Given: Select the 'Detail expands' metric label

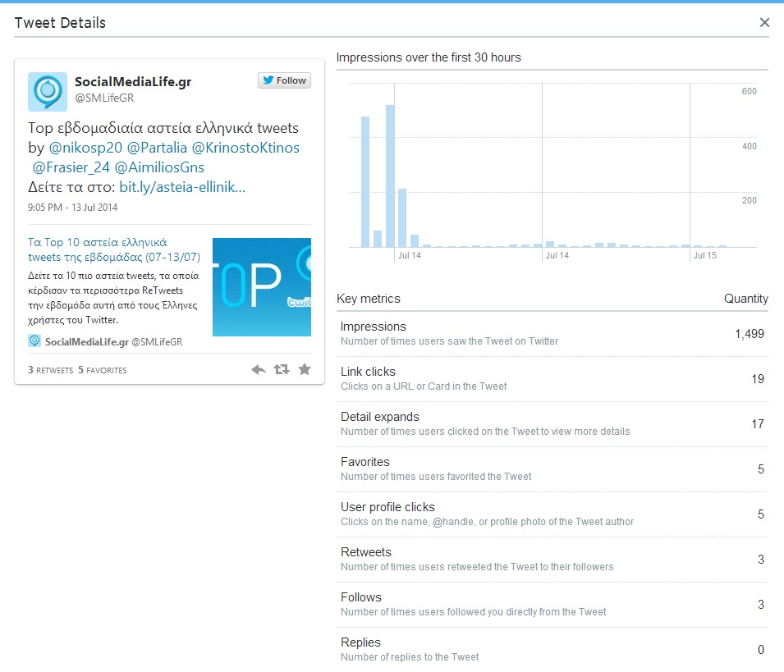Looking at the screenshot, I should point(380,417).
